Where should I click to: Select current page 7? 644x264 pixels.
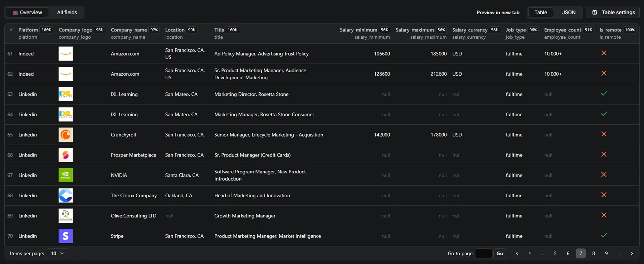(581, 253)
